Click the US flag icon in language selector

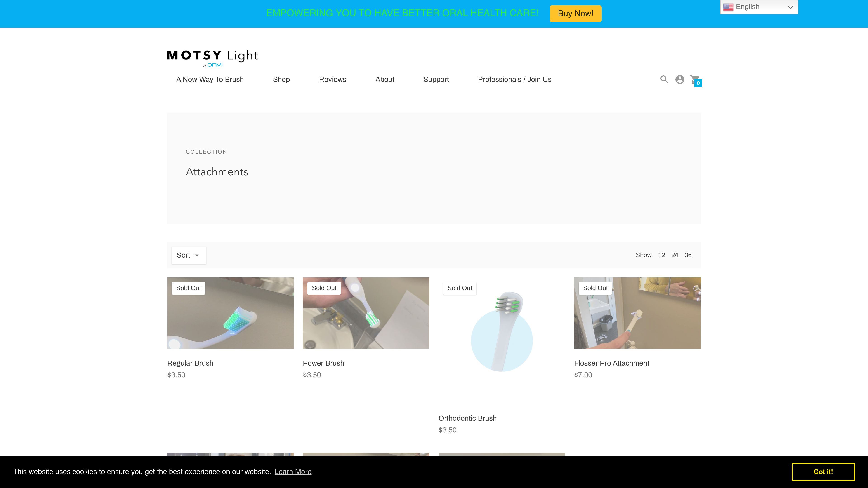tap(728, 6)
